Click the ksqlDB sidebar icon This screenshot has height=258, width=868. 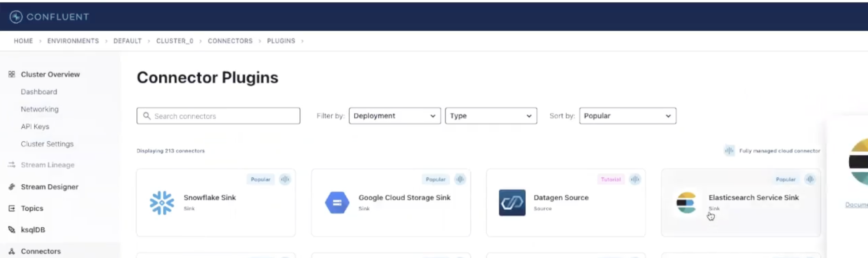tap(12, 230)
